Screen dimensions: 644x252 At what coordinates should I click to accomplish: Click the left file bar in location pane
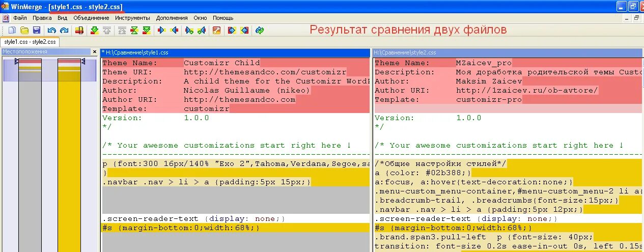pos(30,154)
